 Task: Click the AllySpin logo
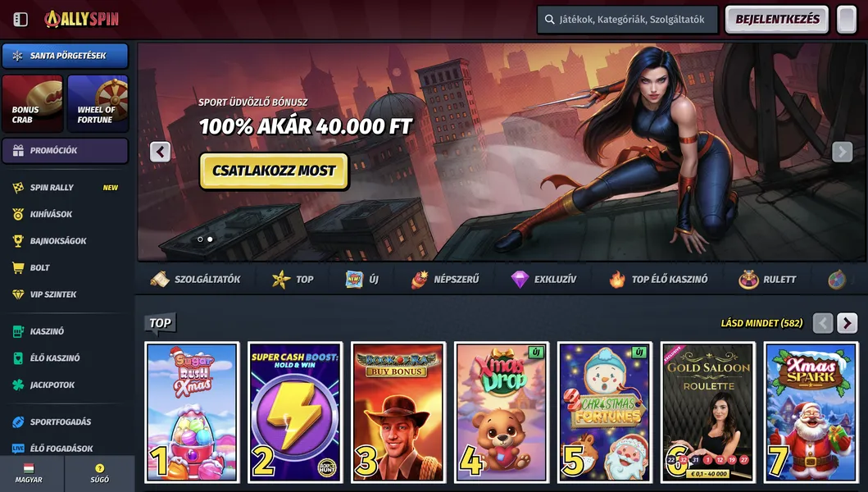point(81,19)
